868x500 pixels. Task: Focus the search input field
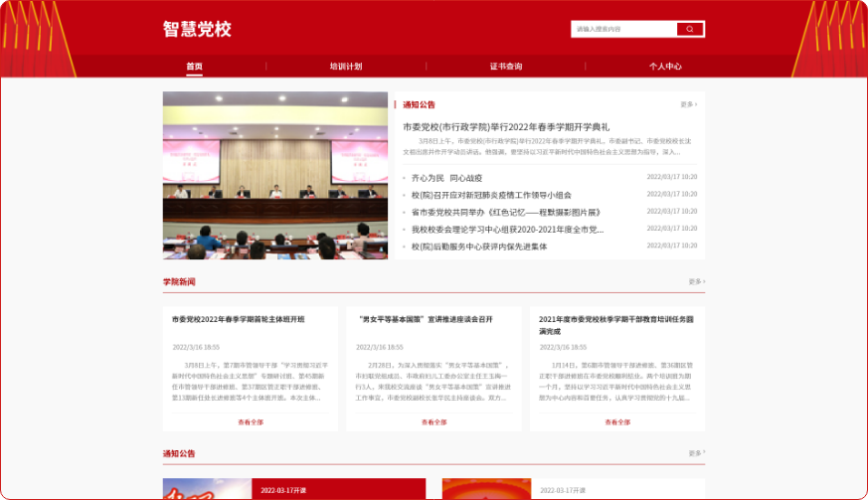tap(623, 29)
